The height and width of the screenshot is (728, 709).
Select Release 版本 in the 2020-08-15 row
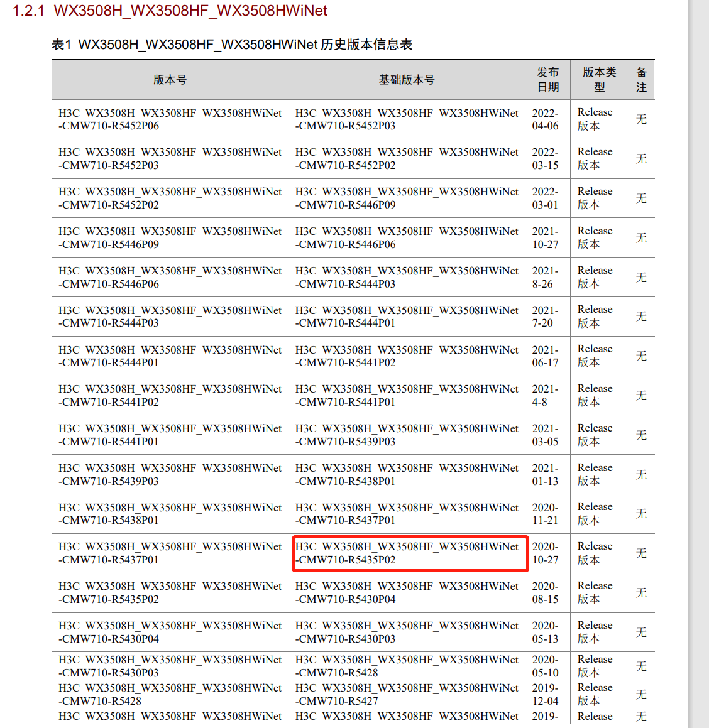[x=595, y=593]
